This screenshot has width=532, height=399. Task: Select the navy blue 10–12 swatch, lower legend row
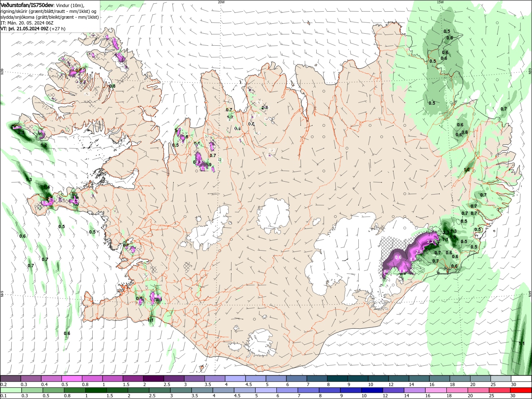click(372, 390)
